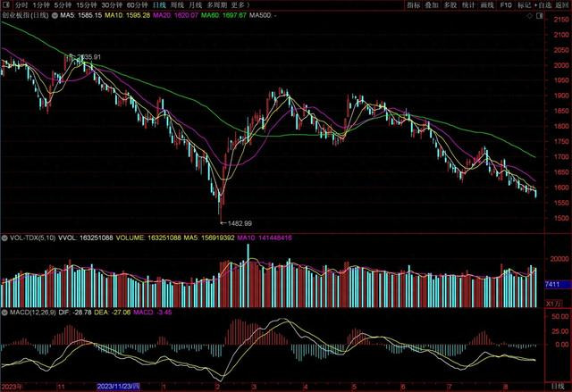The image size is (572, 392).
Task: Select the 30分钟 period tab
Action: pos(112,5)
